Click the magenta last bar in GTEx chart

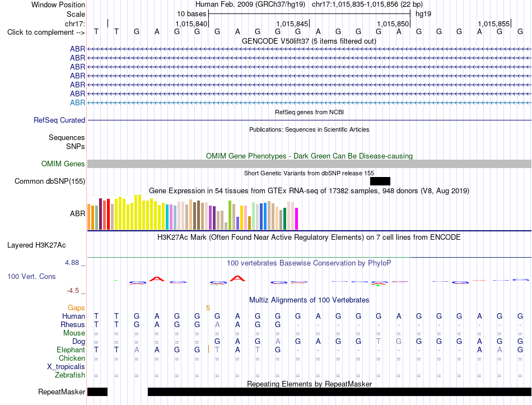coord(297,218)
